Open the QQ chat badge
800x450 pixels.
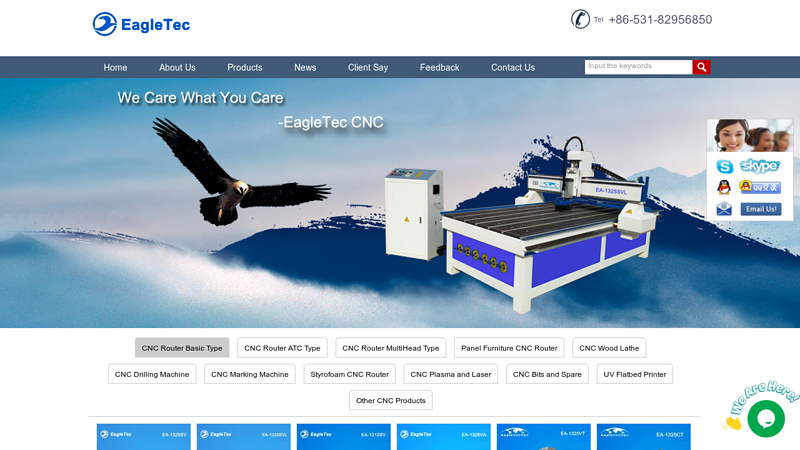click(x=760, y=187)
